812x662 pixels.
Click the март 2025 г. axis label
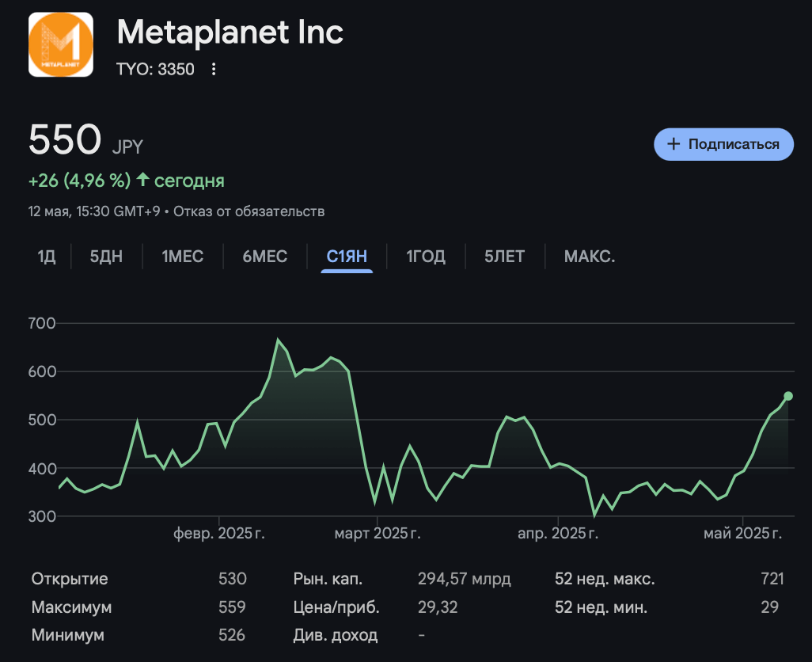coord(377,533)
